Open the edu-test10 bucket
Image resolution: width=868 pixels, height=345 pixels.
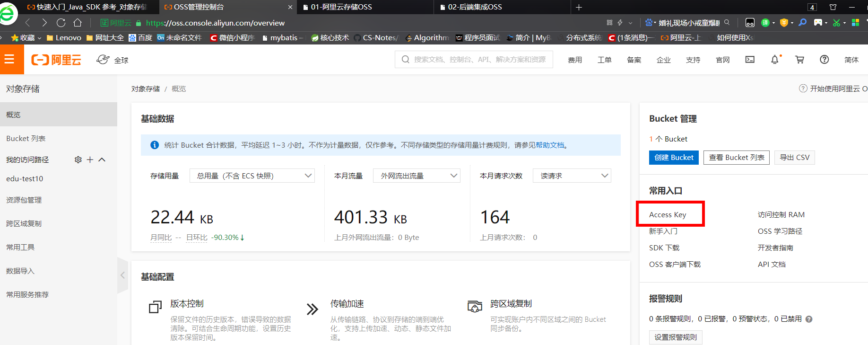tap(25, 178)
